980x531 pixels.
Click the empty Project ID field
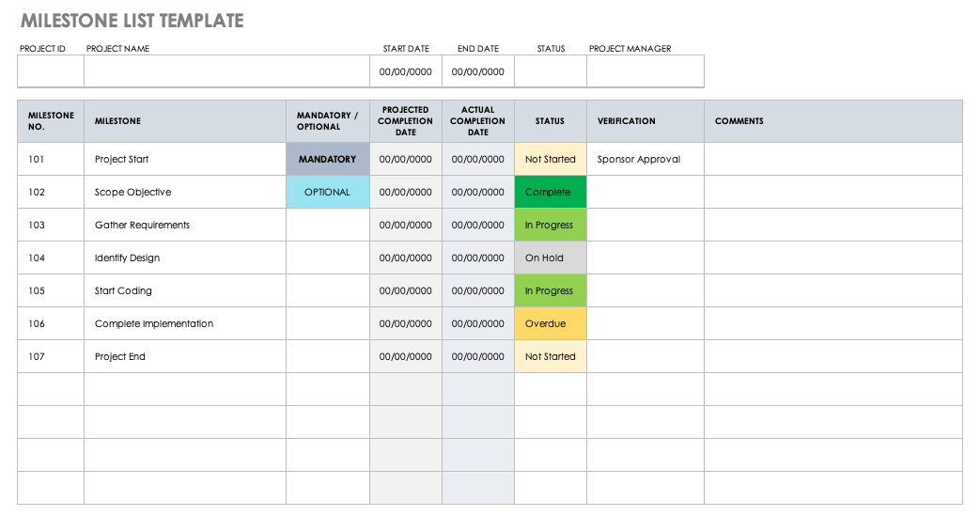click(x=51, y=71)
